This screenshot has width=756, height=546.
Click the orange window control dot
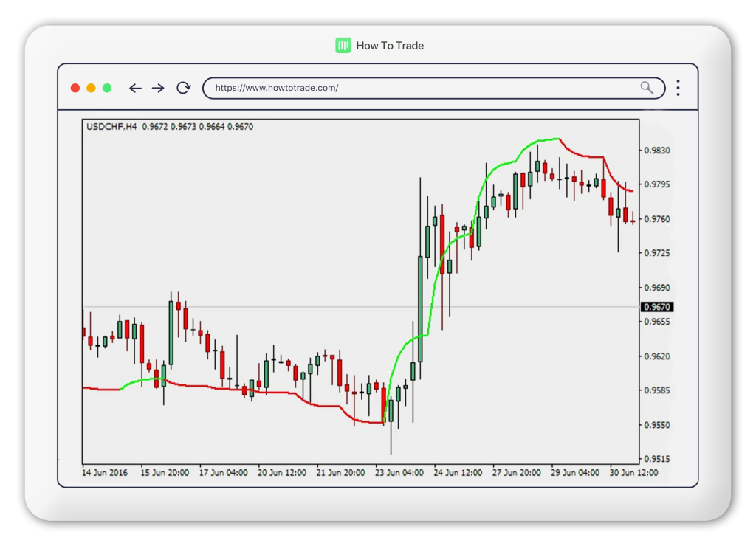click(91, 88)
